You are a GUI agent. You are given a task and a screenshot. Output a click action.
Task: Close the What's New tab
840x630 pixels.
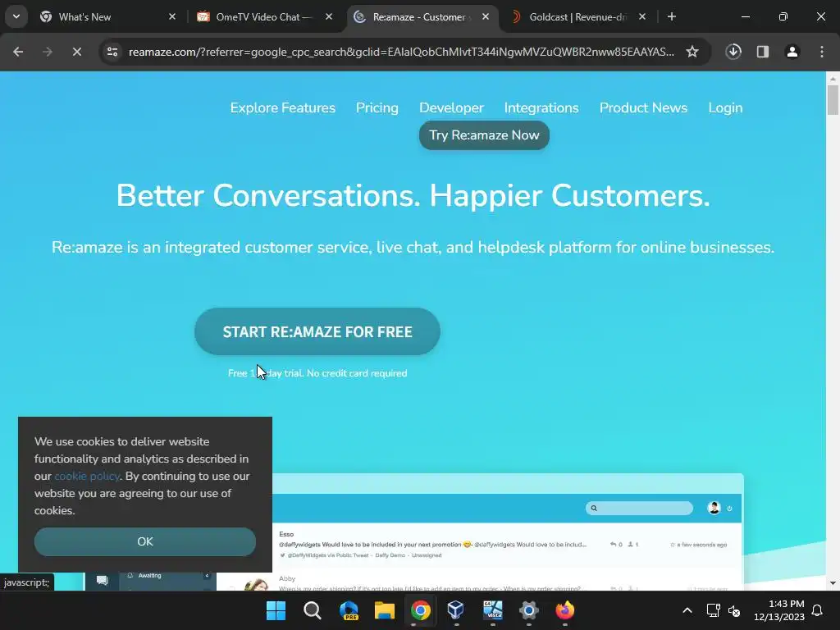[172, 16]
